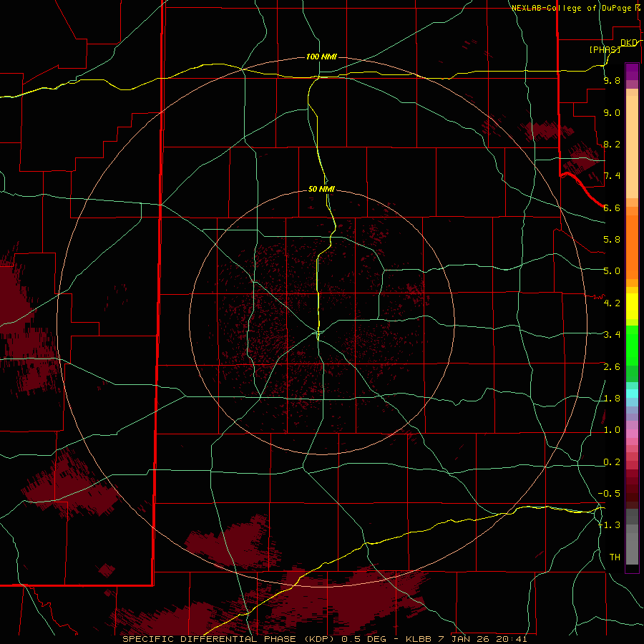This screenshot has width=644, height=644.
Task: Select the purple segment at the legend top
Action: click(x=632, y=72)
